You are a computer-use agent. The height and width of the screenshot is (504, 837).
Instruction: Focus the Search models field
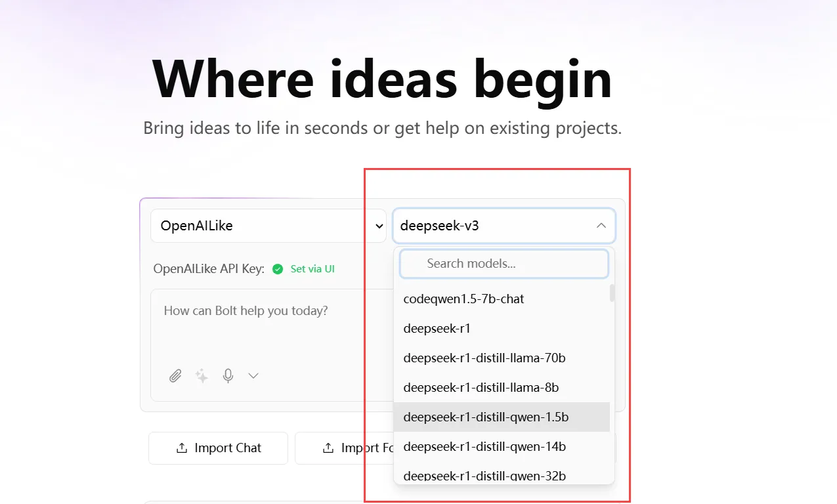504,263
